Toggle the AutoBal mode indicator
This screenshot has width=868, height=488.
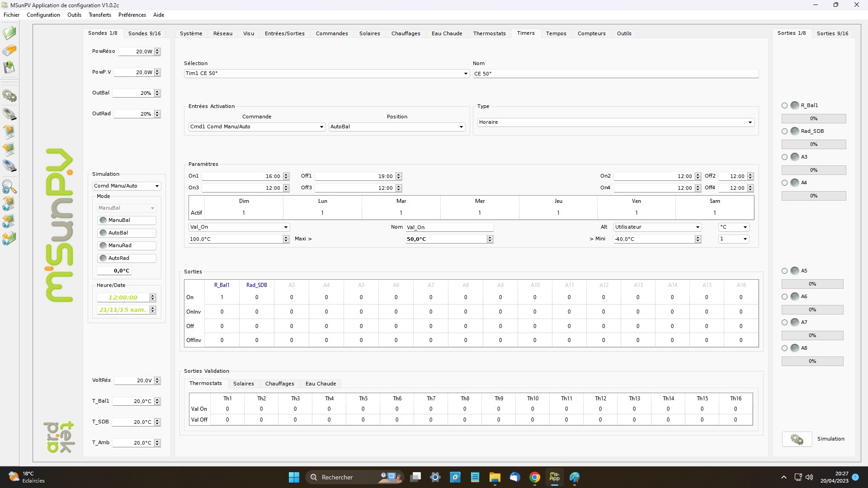(x=103, y=233)
